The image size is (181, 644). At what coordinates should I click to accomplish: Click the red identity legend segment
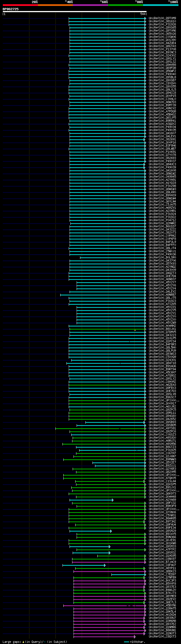coord(20,5)
